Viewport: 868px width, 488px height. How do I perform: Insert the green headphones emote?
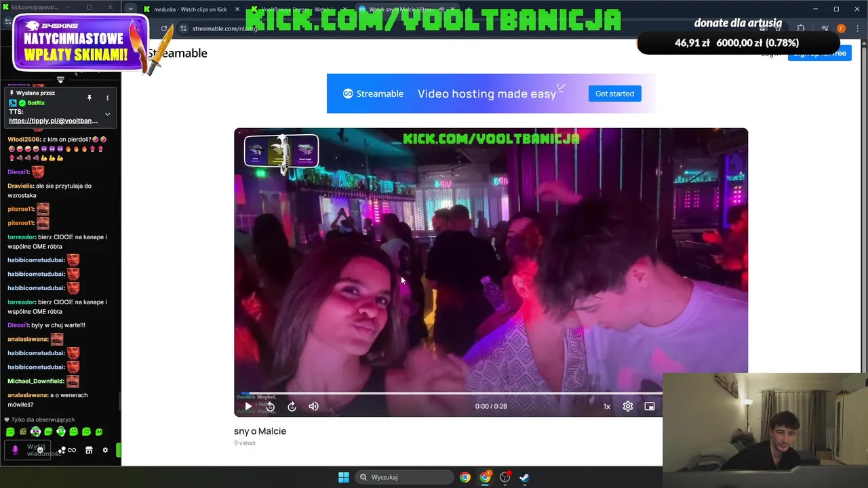(61, 432)
